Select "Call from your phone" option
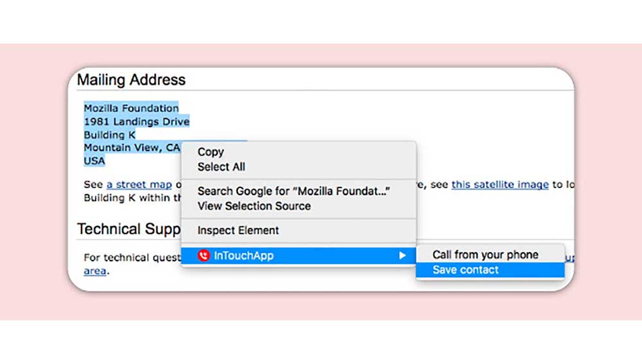 [485, 255]
